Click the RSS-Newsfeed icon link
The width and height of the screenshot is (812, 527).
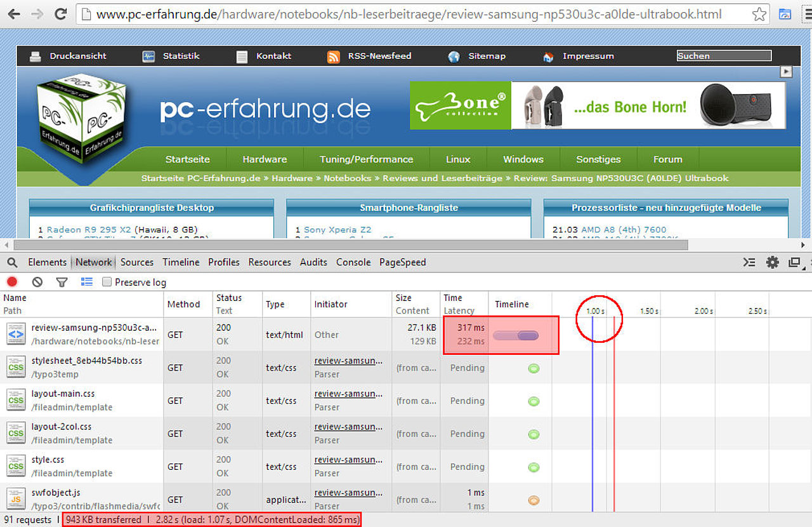(334, 57)
